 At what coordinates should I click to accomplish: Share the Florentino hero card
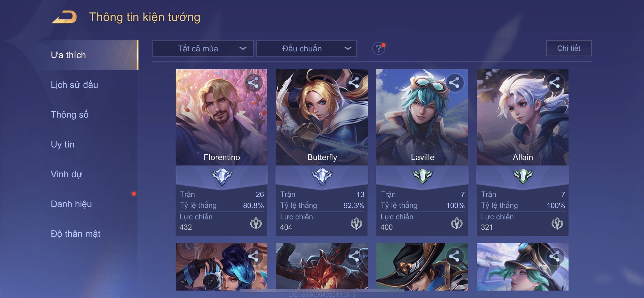(253, 83)
